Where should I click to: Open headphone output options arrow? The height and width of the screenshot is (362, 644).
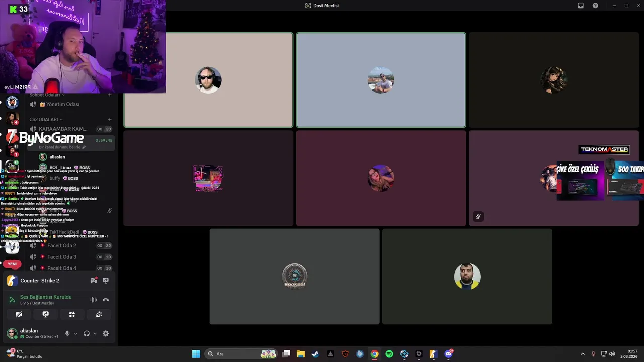click(x=95, y=333)
